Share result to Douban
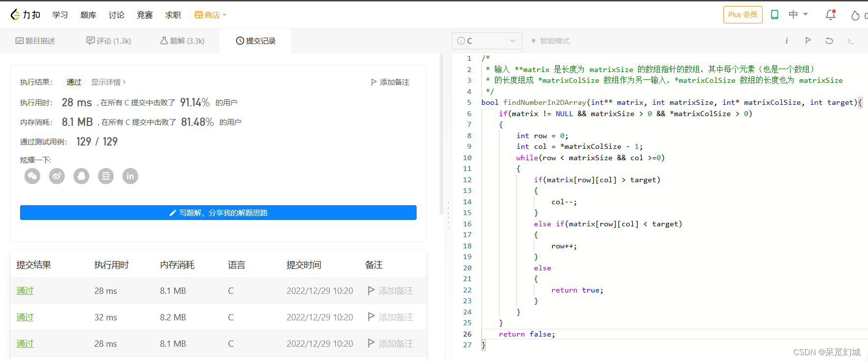 106,176
